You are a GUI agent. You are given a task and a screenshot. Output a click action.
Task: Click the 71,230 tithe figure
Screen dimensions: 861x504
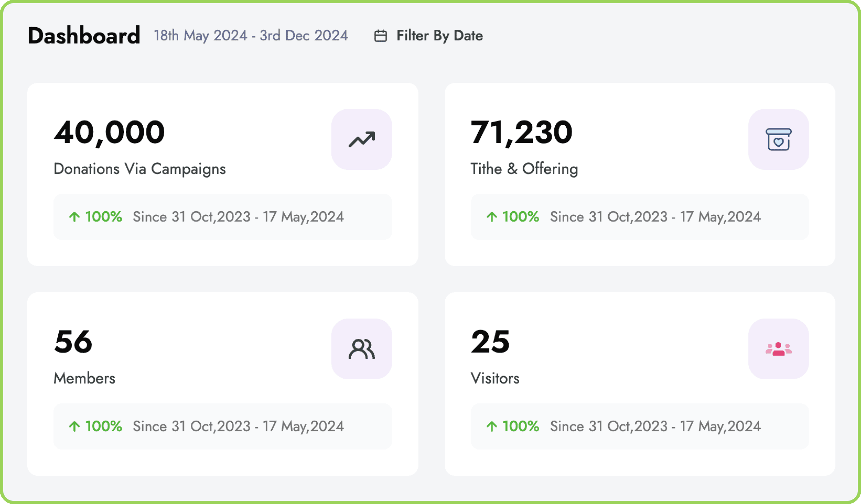521,132
